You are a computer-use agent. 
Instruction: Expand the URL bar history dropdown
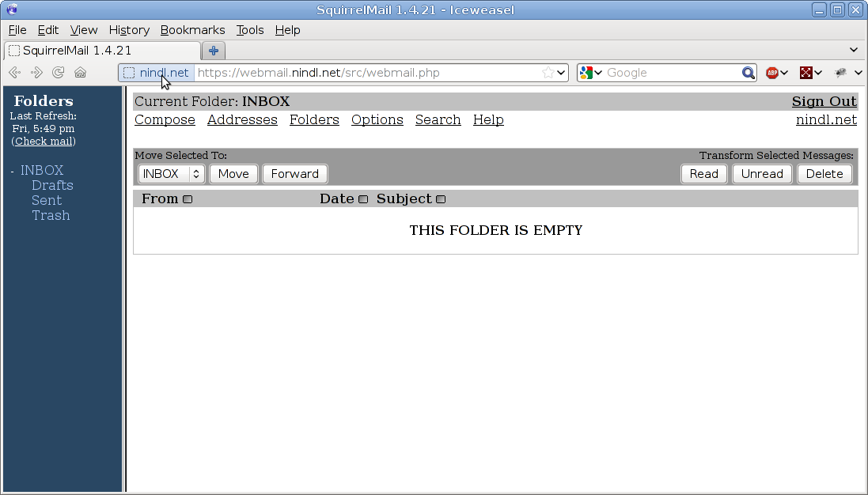point(562,73)
